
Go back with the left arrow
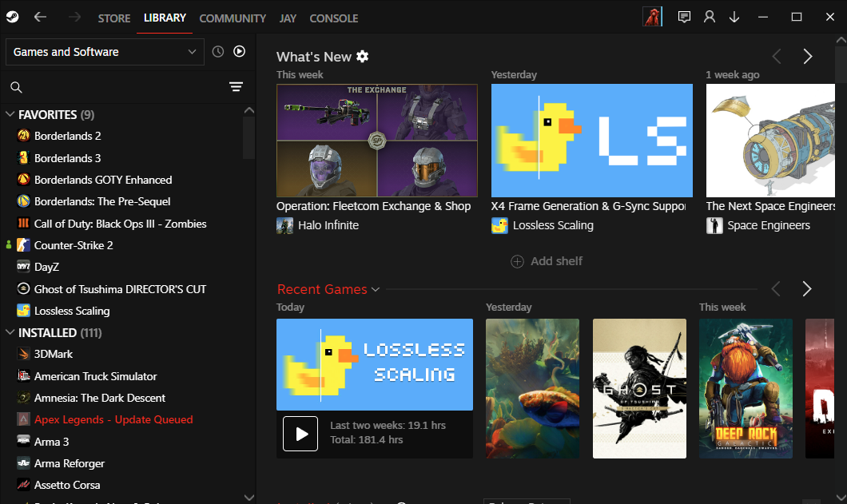[x=41, y=18]
